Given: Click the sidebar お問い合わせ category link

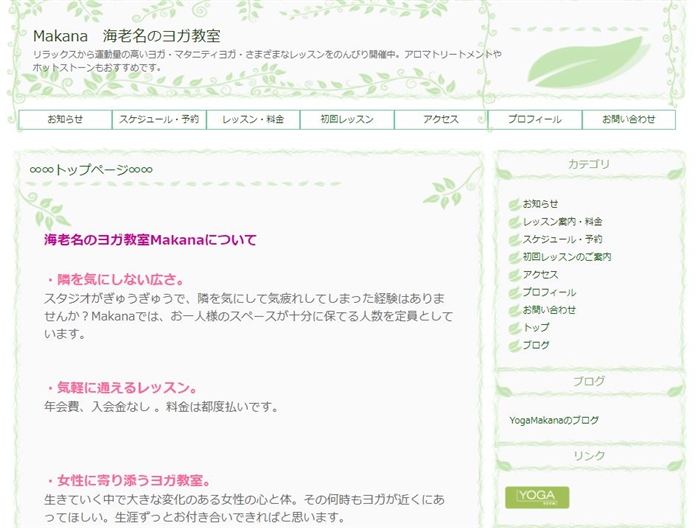Looking at the screenshot, I should pyautogui.click(x=549, y=310).
